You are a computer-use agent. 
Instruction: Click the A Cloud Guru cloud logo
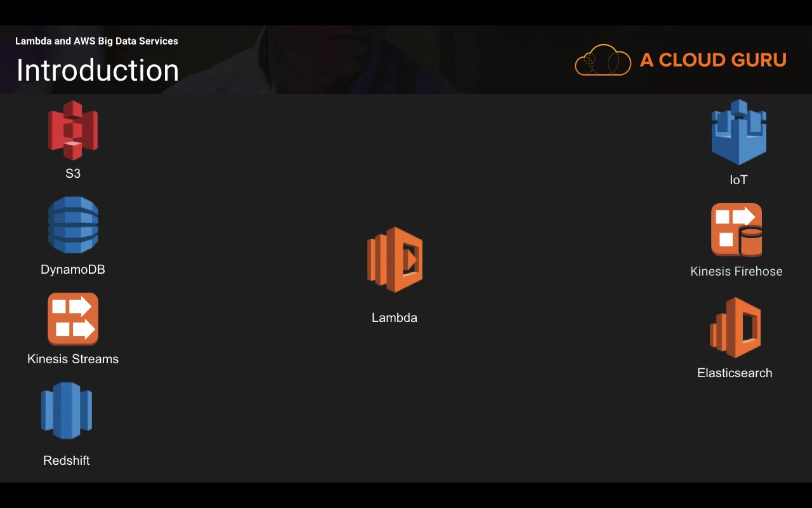[603, 60]
